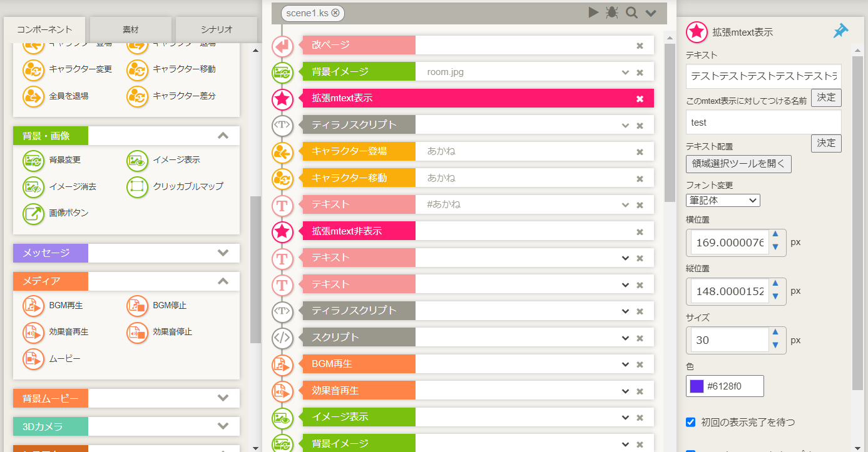
Task: Click the play preview icon in toolbar
Action: point(593,13)
